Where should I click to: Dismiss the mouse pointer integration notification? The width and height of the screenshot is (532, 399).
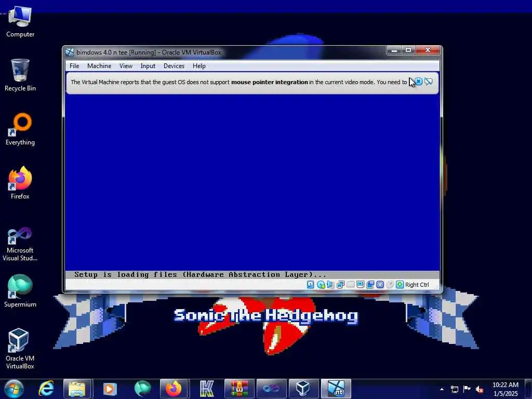419,82
